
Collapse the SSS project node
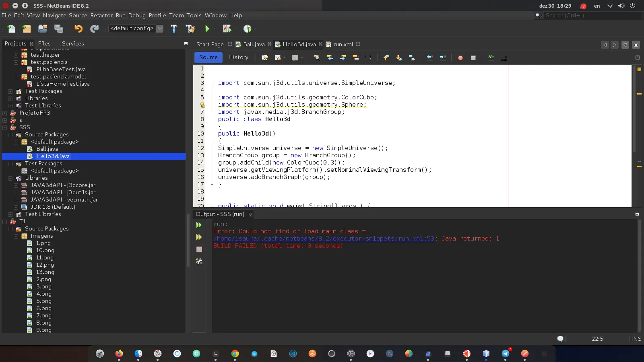pyautogui.click(x=5, y=128)
